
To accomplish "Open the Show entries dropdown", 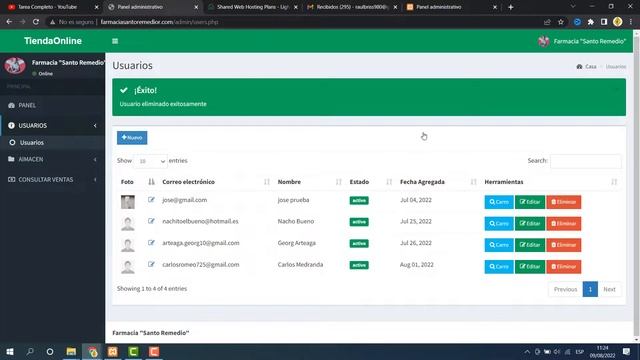I will [151, 161].
